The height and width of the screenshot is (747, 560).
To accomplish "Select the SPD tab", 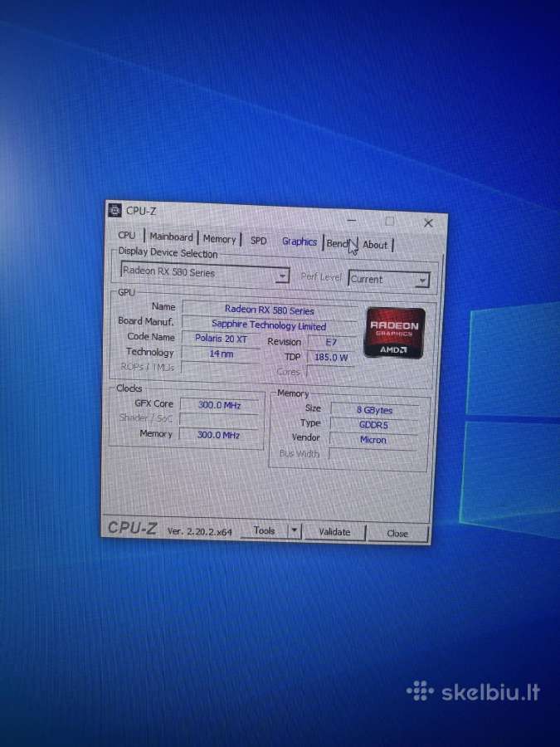I will click(258, 241).
